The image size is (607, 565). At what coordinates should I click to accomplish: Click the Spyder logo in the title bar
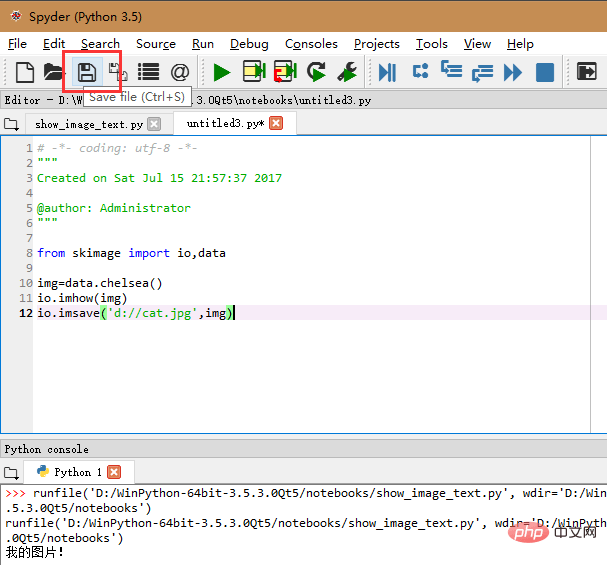click(x=16, y=16)
